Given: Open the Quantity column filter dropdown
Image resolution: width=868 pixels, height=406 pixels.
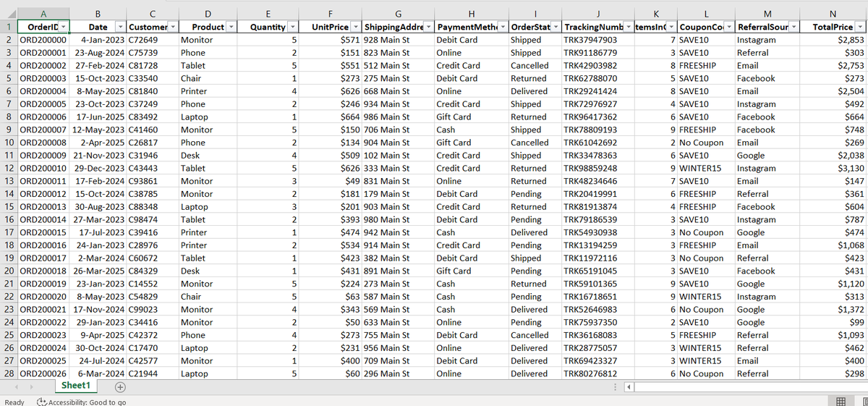Looking at the screenshot, I should 293,27.
